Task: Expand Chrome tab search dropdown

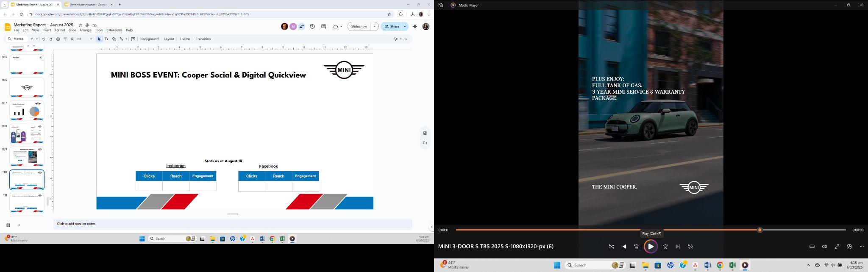Action: 4,4
